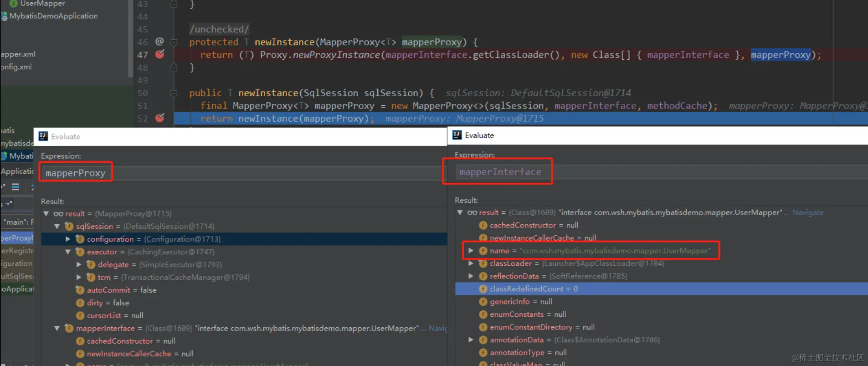Click the IntelliJ icon of right Evaluate dialog
This screenshot has height=366, width=868.
point(457,135)
